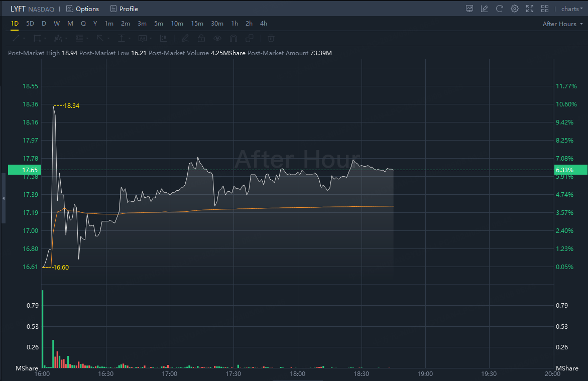Viewport: 588px width, 381px height.
Task: Delete drawings with the trash icon
Action: tap(271, 38)
